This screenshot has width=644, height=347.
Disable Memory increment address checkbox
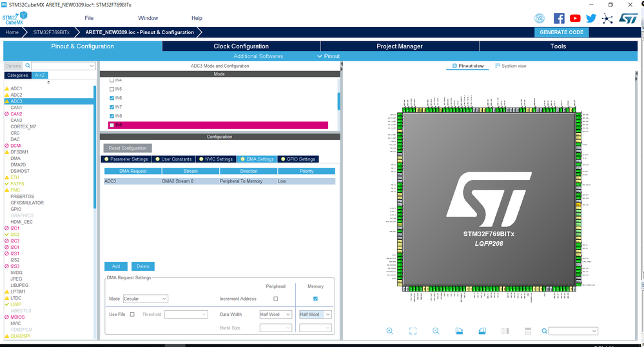pos(315,299)
